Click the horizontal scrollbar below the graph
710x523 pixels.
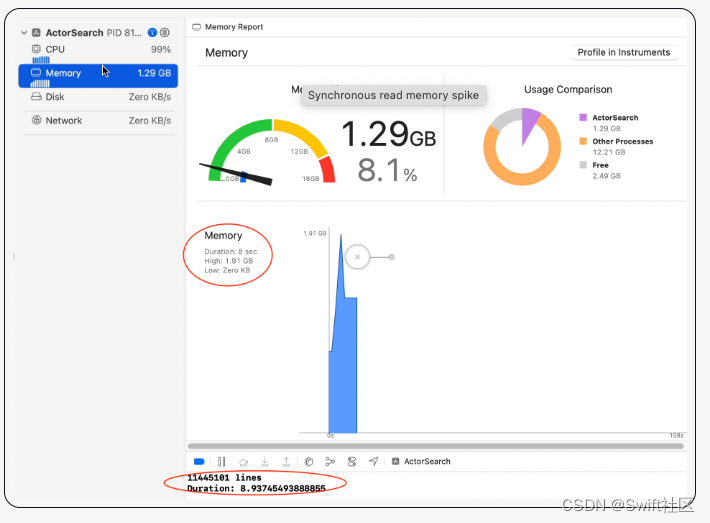pos(436,446)
